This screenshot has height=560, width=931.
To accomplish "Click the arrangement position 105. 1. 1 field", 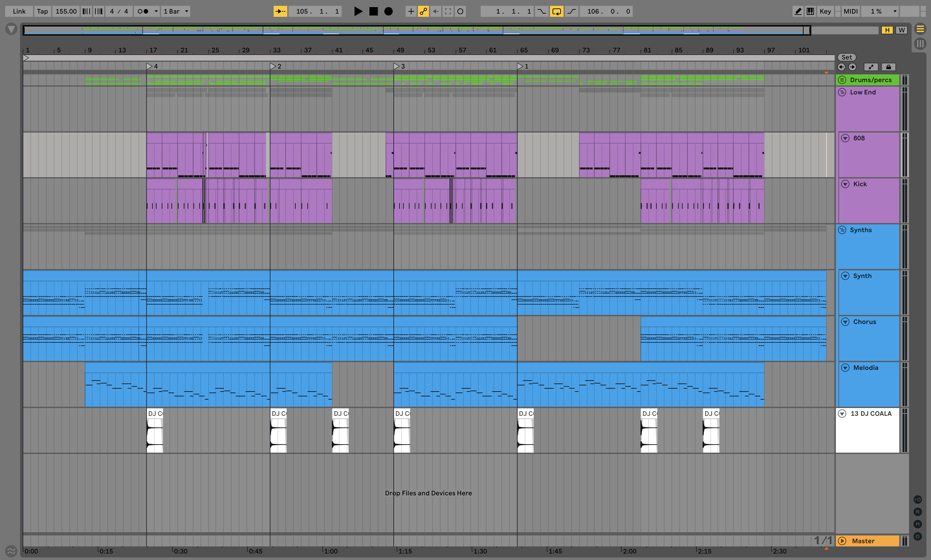I will coord(315,11).
